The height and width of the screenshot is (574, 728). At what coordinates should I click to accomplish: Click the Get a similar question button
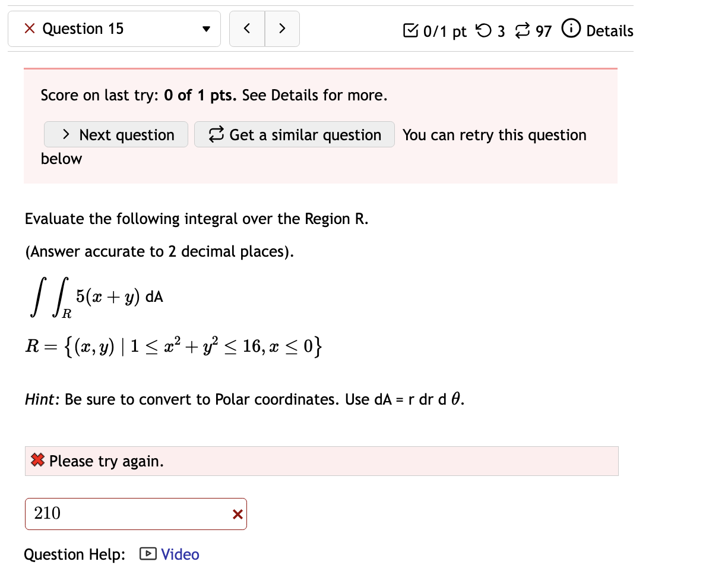[294, 134]
